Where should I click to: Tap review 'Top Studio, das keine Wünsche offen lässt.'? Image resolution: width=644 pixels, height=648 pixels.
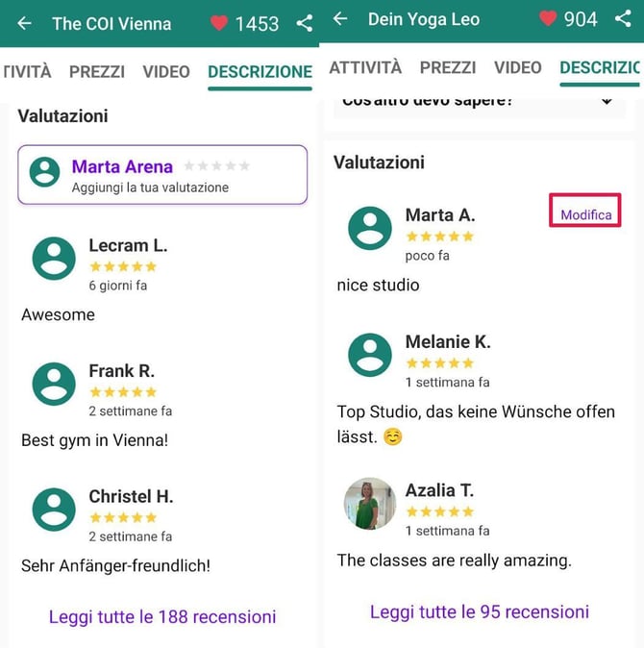[476, 424]
